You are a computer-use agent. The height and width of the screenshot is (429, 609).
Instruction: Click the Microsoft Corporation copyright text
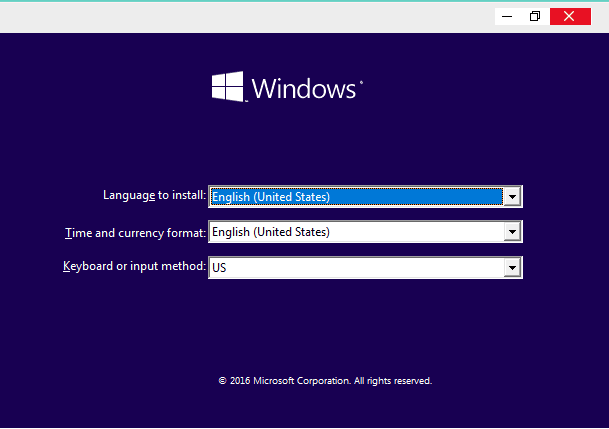[325, 381]
